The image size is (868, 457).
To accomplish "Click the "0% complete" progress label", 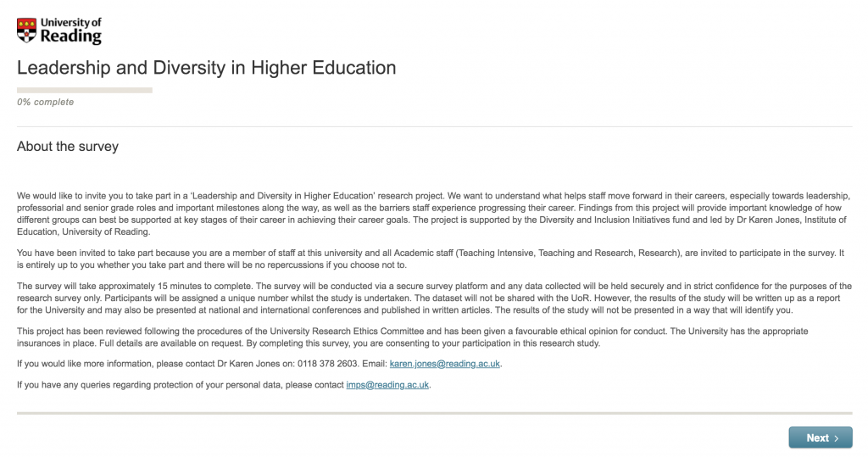I will point(45,103).
